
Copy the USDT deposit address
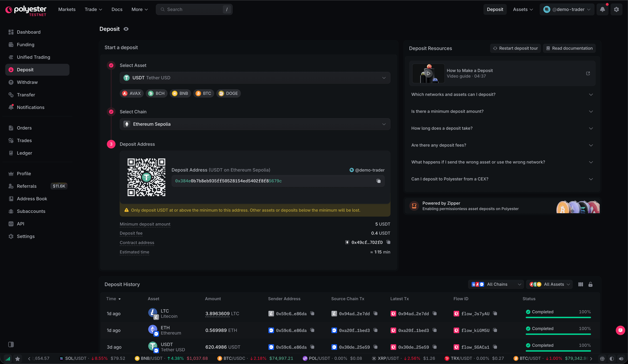[379, 181]
